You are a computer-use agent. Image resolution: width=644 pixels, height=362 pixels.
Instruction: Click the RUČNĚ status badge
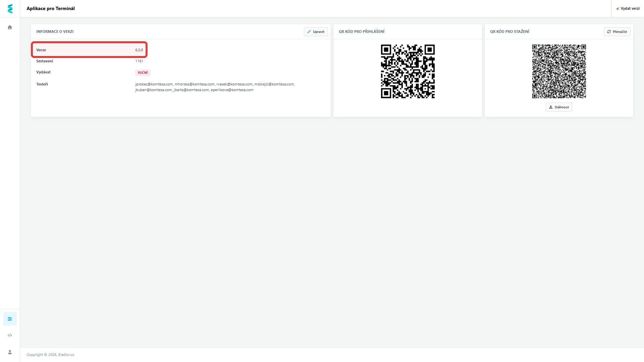tap(143, 73)
